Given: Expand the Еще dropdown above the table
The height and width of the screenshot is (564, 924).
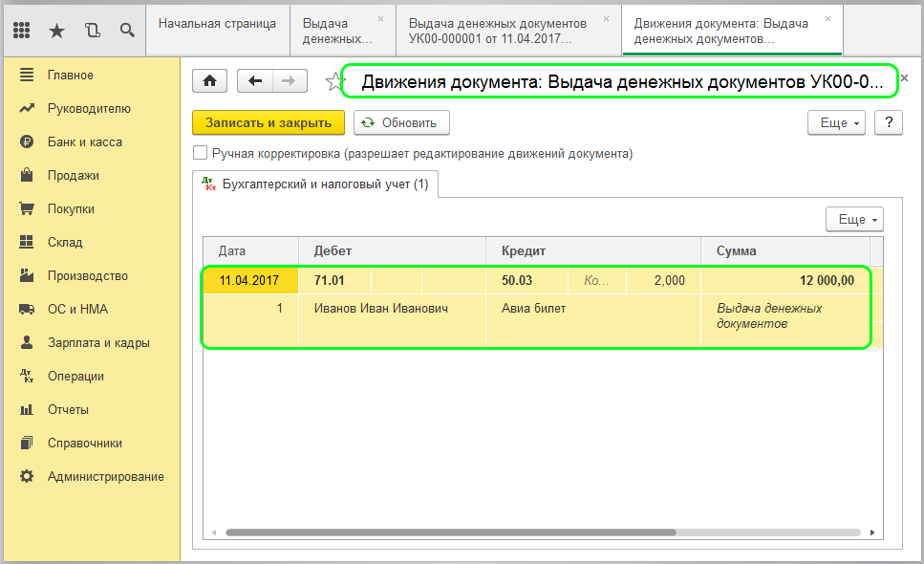Looking at the screenshot, I should click(854, 219).
